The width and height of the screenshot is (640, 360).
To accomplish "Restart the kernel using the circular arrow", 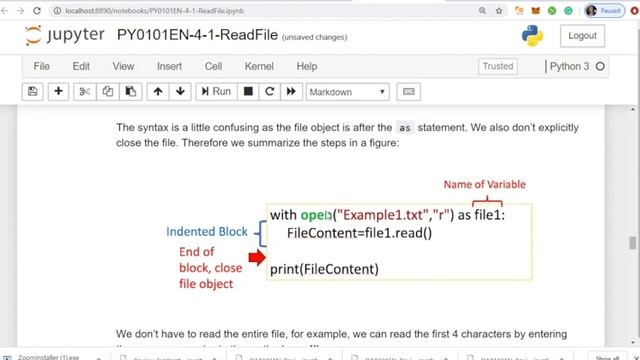I will [x=269, y=91].
